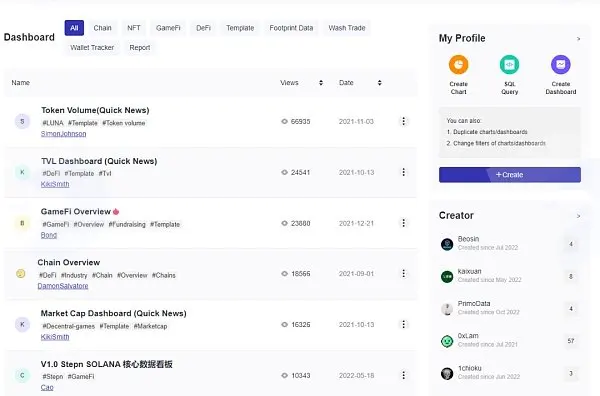Click the blue Create button
The height and width of the screenshot is (396, 600).
(x=510, y=174)
